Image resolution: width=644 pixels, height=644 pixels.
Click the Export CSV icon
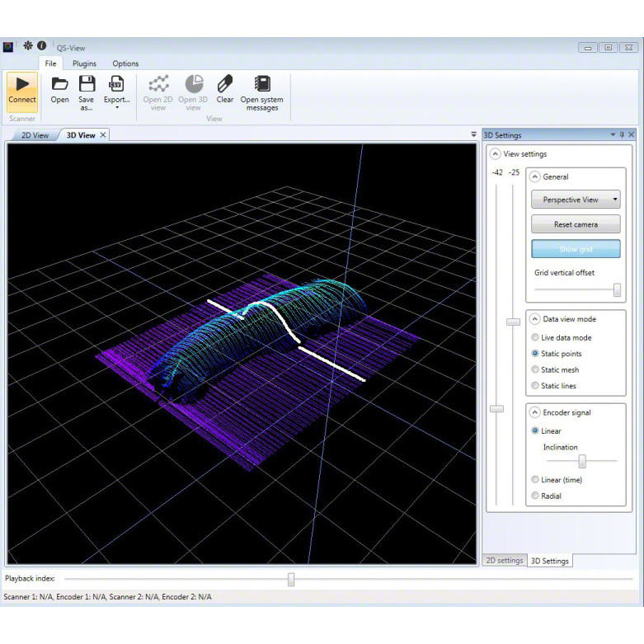coord(116,84)
